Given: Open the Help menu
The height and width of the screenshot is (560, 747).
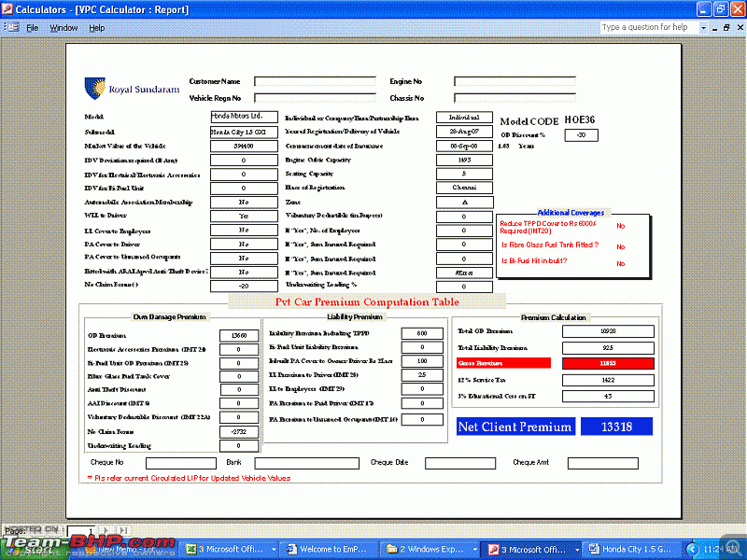Looking at the screenshot, I should click(97, 28).
